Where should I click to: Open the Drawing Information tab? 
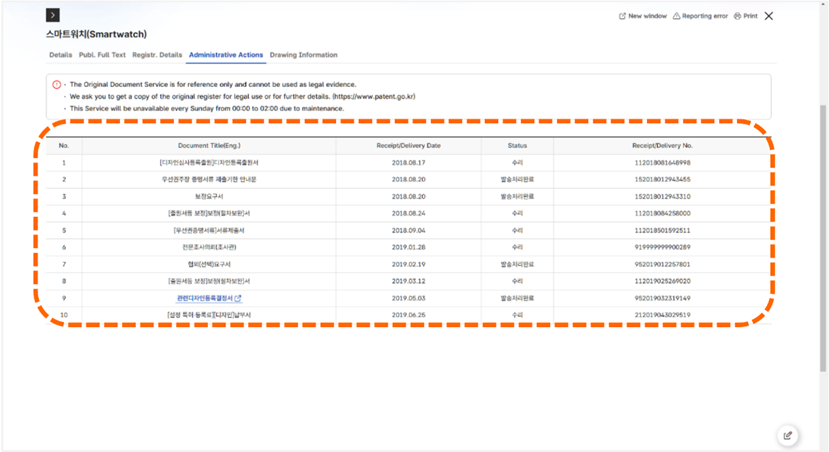click(304, 55)
